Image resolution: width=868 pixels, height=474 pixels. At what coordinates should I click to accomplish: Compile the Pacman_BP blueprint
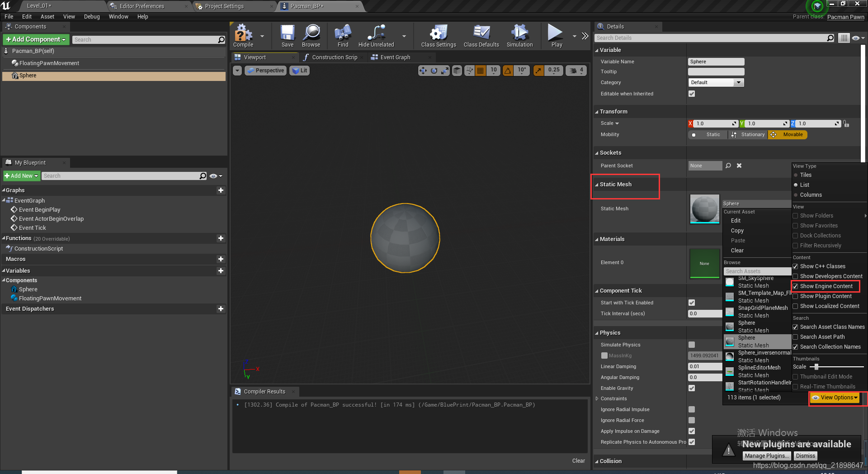click(x=243, y=36)
